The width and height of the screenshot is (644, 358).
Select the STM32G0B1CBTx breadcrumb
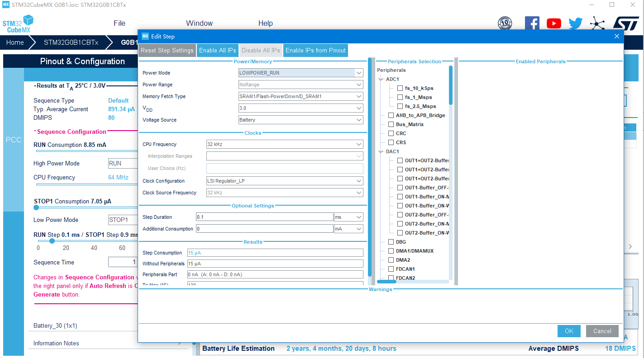point(71,42)
